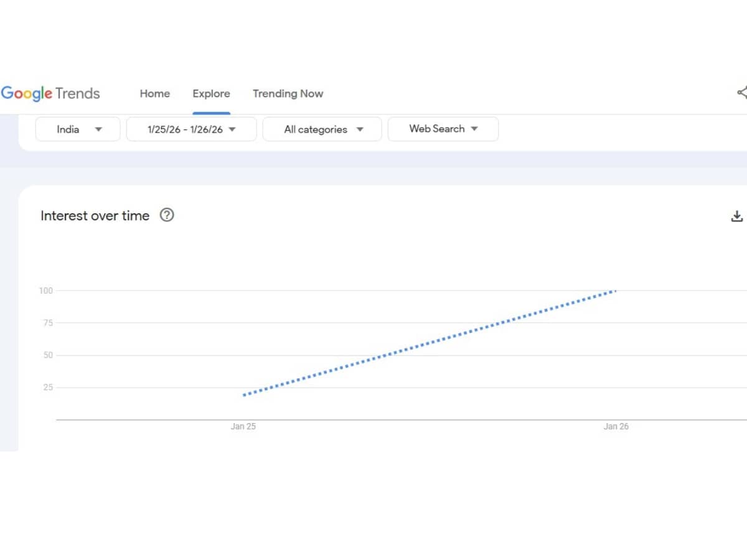Go to the Home tab

[x=154, y=93]
